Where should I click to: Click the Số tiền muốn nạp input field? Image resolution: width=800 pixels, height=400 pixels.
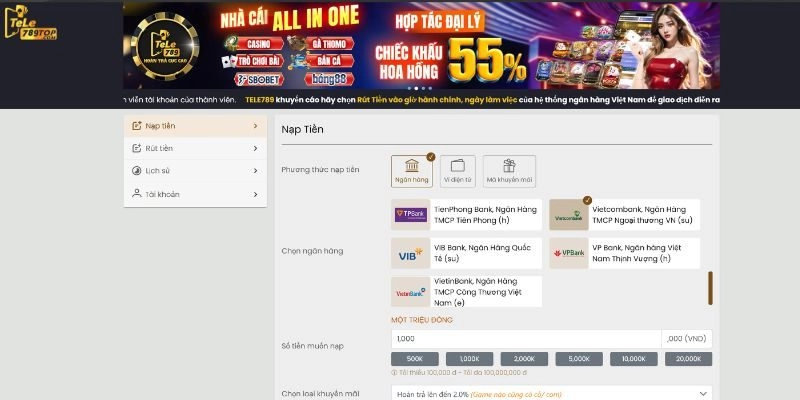(526, 339)
